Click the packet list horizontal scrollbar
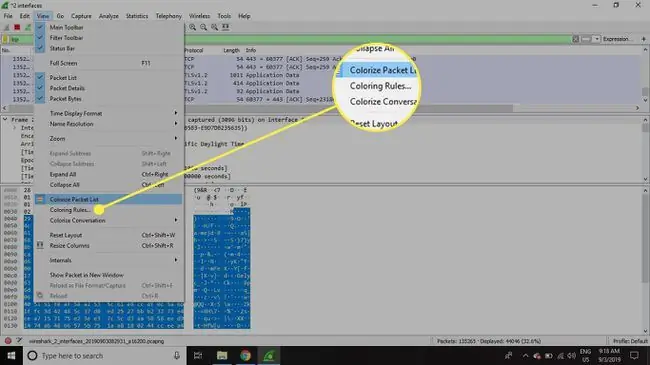The height and width of the screenshot is (365, 650). (321, 108)
